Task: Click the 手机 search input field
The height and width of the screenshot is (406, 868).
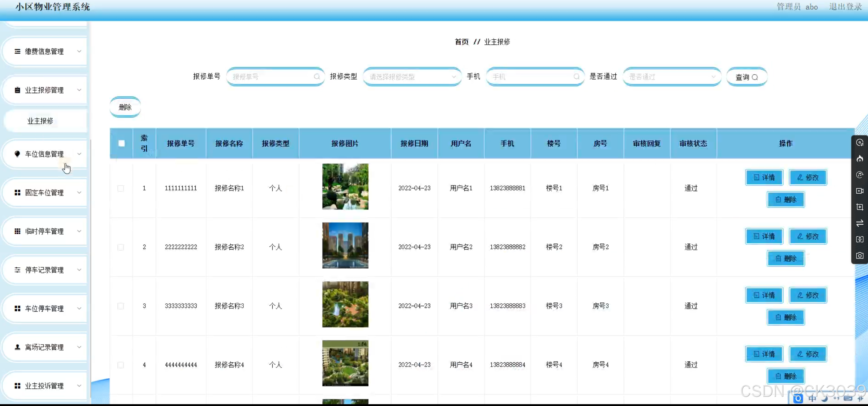Action: pyautogui.click(x=531, y=77)
